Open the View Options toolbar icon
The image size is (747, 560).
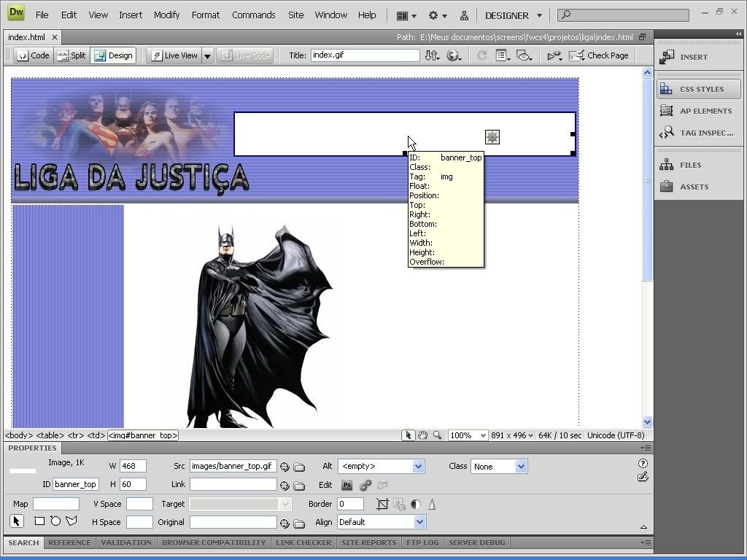pyautogui.click(x=503, y=55)
